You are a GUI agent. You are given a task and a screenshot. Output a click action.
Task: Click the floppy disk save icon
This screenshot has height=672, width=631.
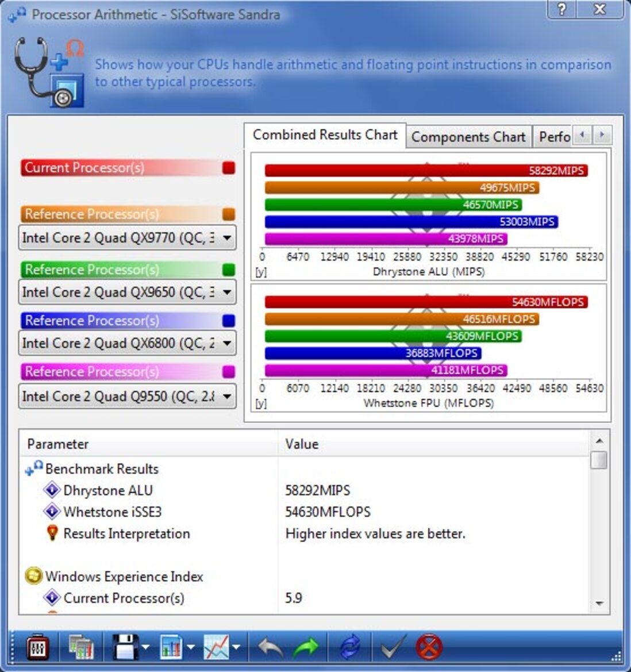tap(125, 647)
